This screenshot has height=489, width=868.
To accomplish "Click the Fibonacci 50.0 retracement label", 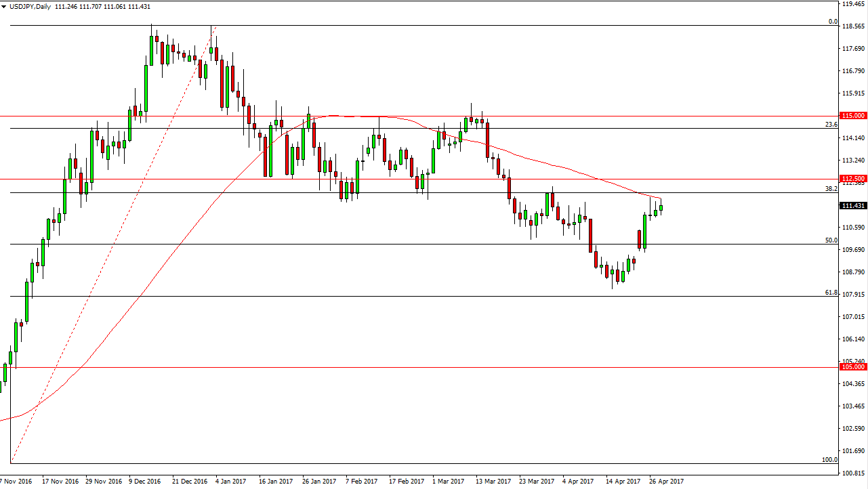I will (832, 240).
